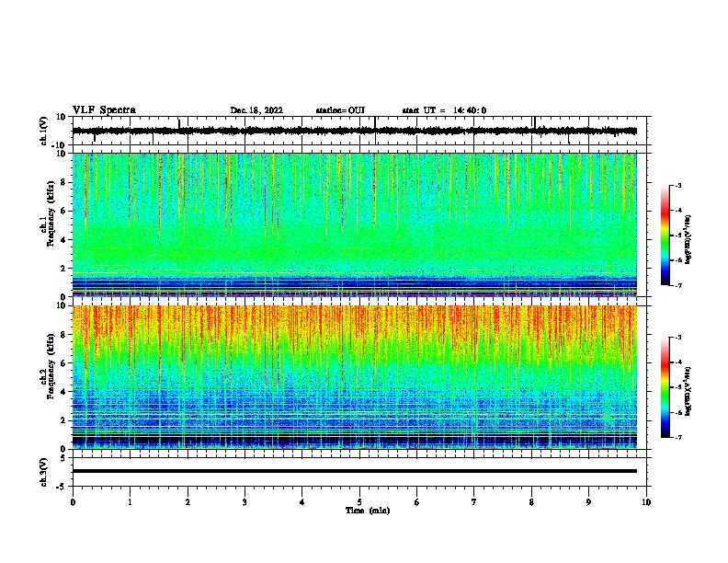Click time axis tick label "2"
This screenshot has height=563, width=728.
pyautogui.click(x=188, y=502)
